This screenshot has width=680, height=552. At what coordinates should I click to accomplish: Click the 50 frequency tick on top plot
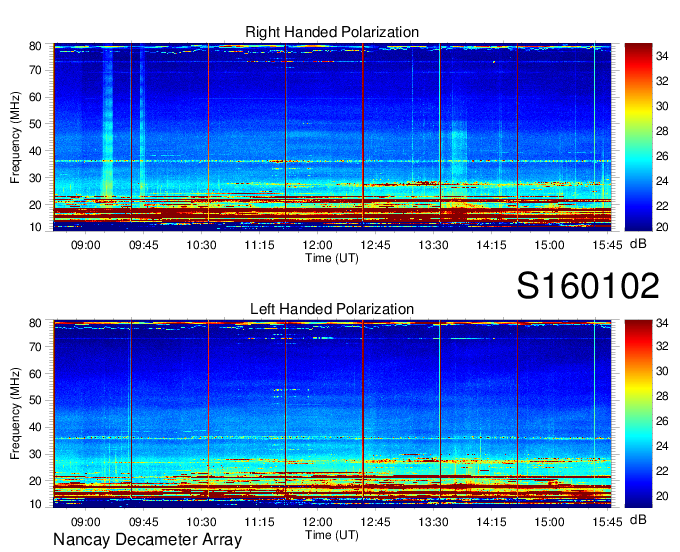pyautogui.click(x=35, y=124)
